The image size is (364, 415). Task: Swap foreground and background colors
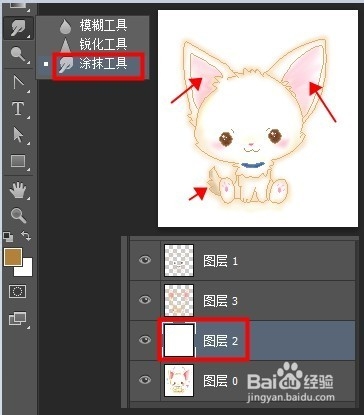tap(26, 236)
